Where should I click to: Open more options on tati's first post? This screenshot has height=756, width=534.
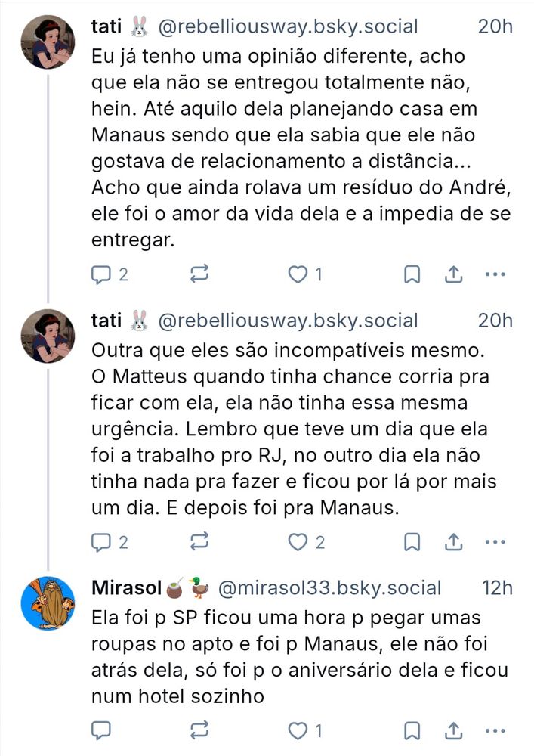pyautogui.click(x=495, y=274)
